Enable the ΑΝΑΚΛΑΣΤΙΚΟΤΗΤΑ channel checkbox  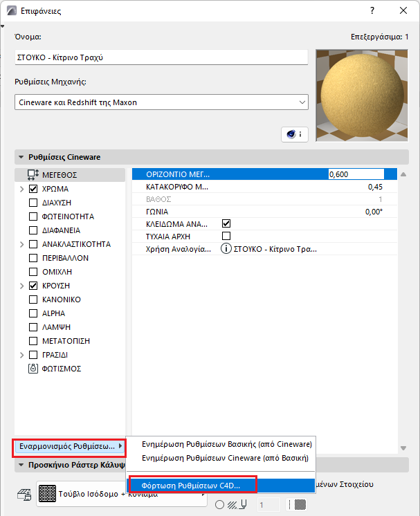coord(33,244)
